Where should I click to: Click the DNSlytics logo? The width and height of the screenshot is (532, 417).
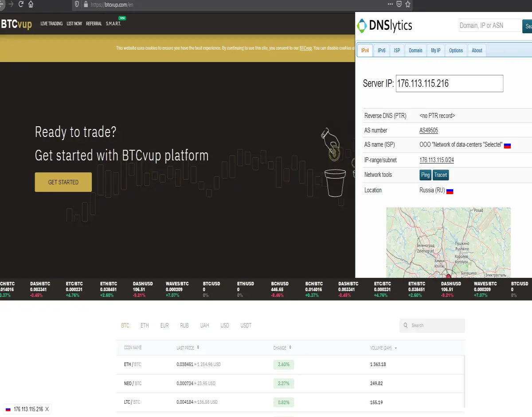pyautogui.click(x=385, y=26)
